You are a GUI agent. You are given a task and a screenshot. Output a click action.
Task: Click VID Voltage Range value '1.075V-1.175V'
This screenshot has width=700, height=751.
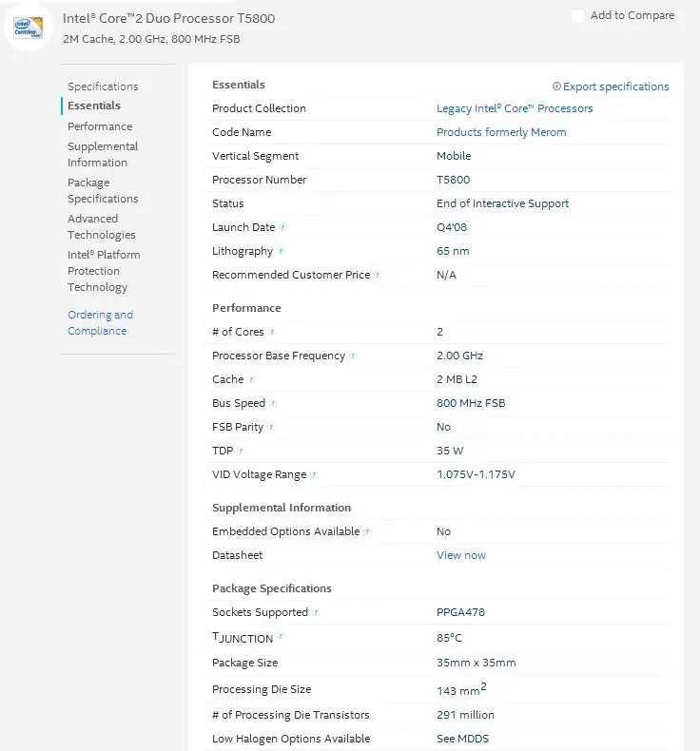coord(476,474)
